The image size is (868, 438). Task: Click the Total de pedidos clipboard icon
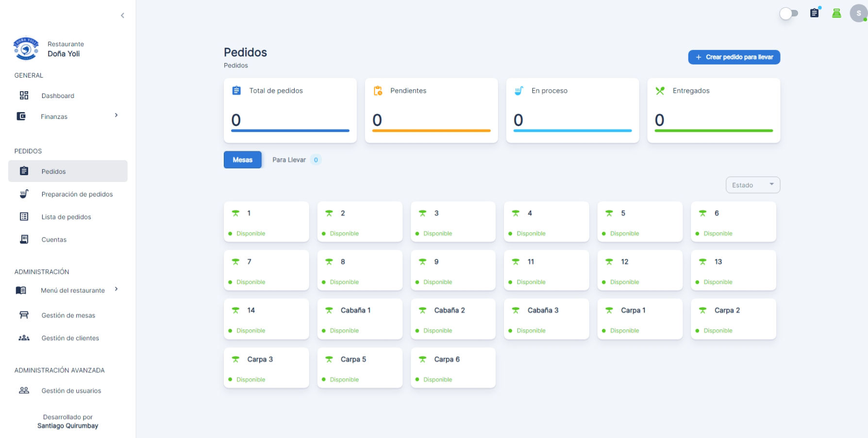236,91
